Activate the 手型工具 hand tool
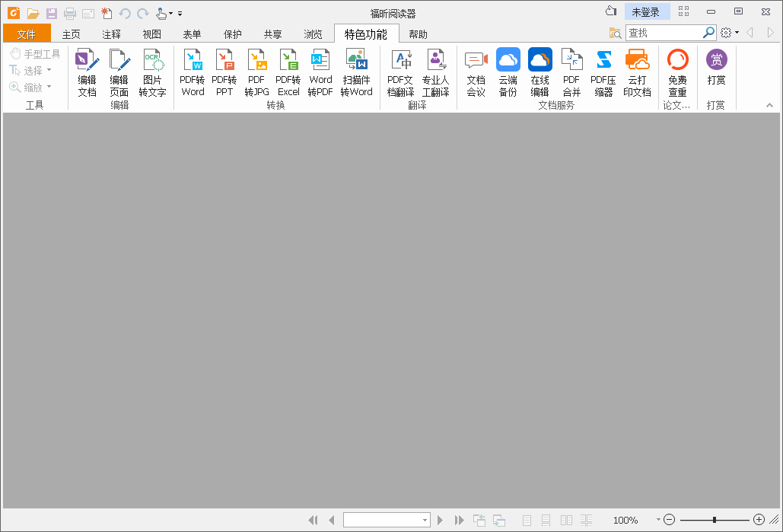The image size is (783, 532). [35, 53]
